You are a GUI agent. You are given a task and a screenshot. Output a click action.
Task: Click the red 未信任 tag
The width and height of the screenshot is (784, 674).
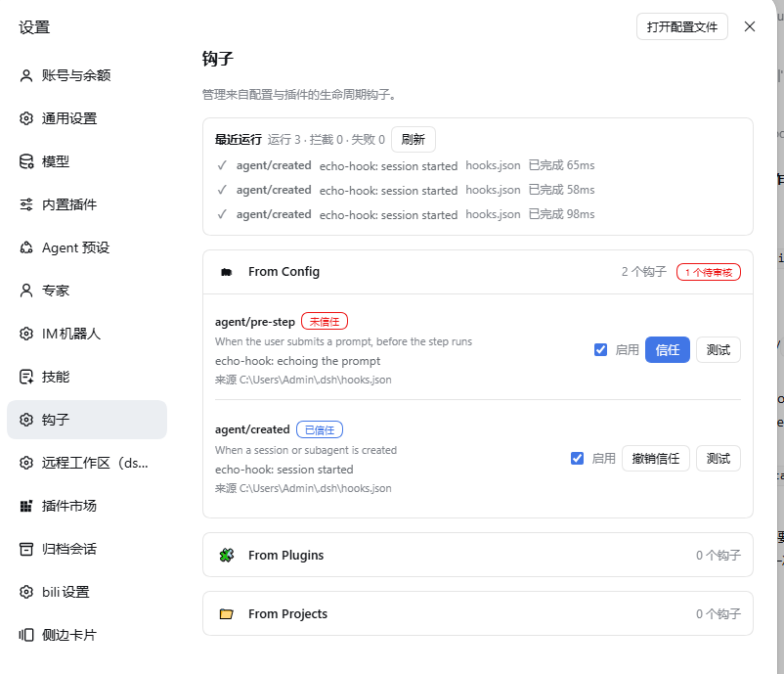325,322
